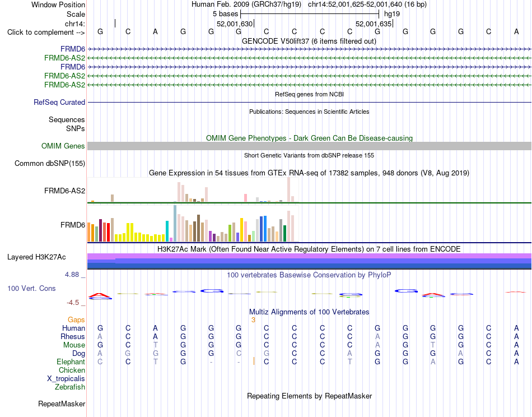The height and width of the screenshot is (417, 532).
Task: Click the SNPs track label
Action: (x=76, y=129)
